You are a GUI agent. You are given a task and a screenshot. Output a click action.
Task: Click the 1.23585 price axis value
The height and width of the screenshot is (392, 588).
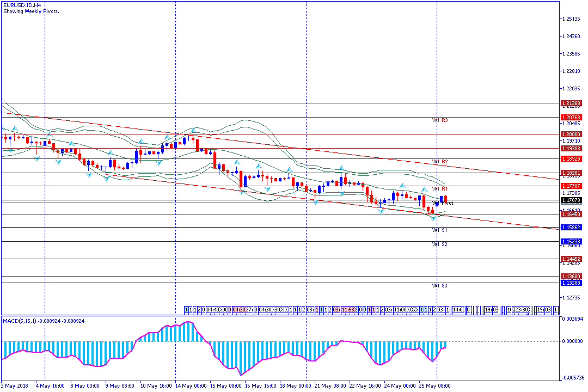[572, 54]
